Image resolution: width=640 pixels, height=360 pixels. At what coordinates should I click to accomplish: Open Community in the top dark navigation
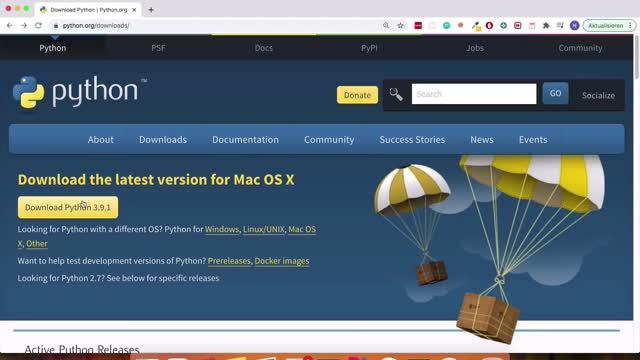[x=580, y=48]
